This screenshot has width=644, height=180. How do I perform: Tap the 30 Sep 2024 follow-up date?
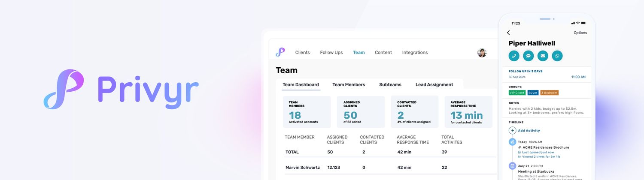pyautogui.click(x=517, y=77)
